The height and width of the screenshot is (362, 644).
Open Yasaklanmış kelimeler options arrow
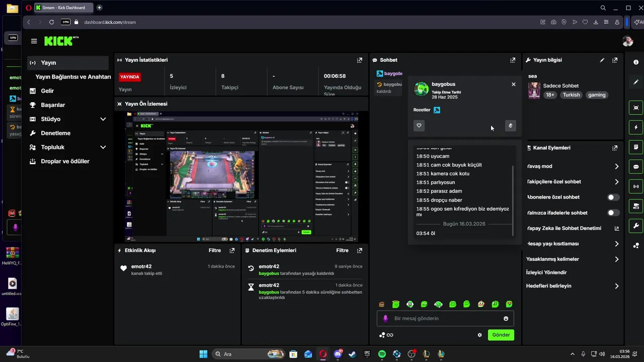click(617, 259)
